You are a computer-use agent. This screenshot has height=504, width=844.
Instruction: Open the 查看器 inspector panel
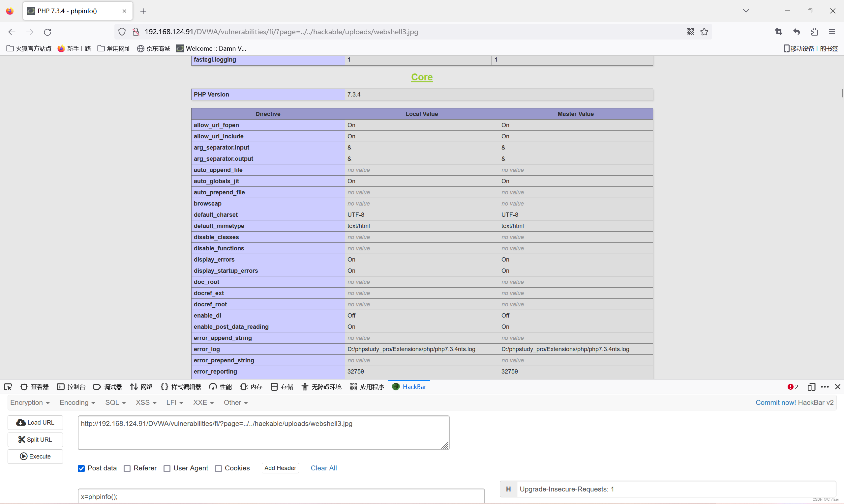point(35,387)
